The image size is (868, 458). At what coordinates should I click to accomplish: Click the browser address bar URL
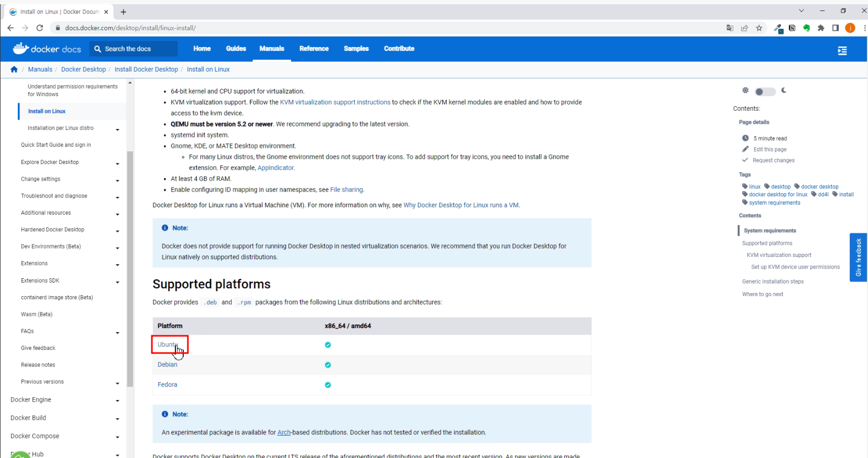[x=130, y=28]
